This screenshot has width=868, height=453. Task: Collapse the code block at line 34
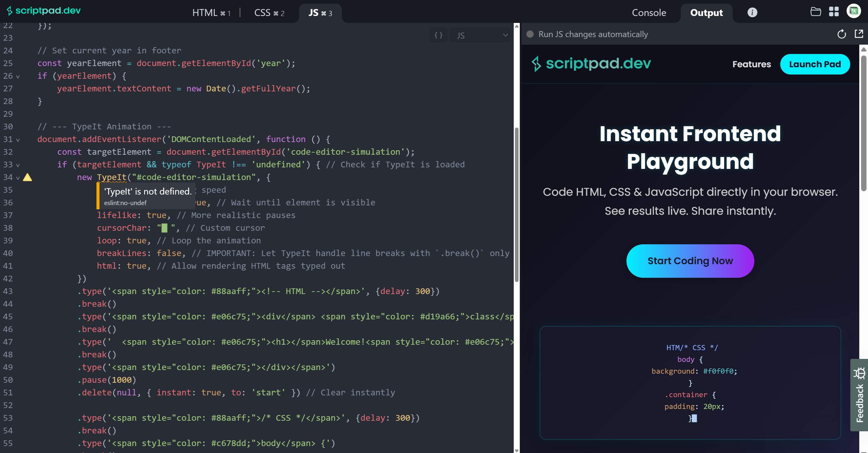click(18, 178)
